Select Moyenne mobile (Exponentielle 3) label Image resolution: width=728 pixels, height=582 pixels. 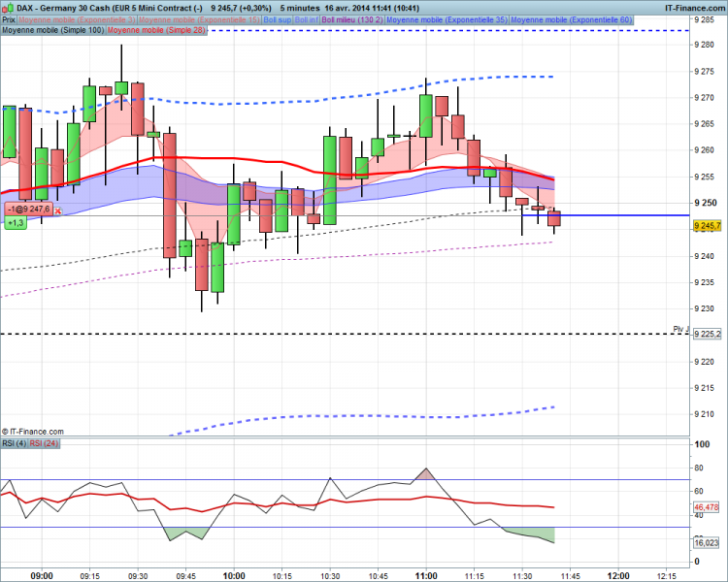click(77, 20)
